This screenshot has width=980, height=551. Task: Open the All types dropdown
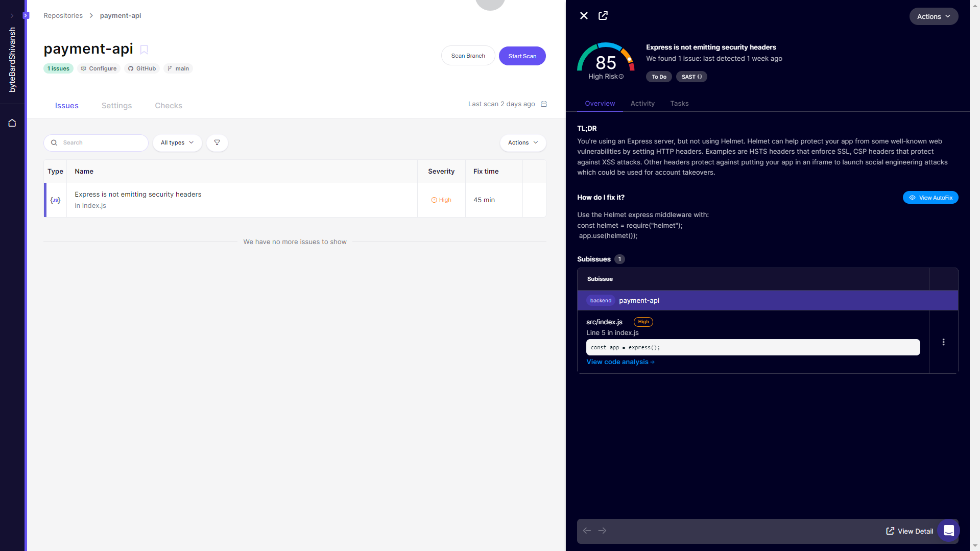coord(177,143)
